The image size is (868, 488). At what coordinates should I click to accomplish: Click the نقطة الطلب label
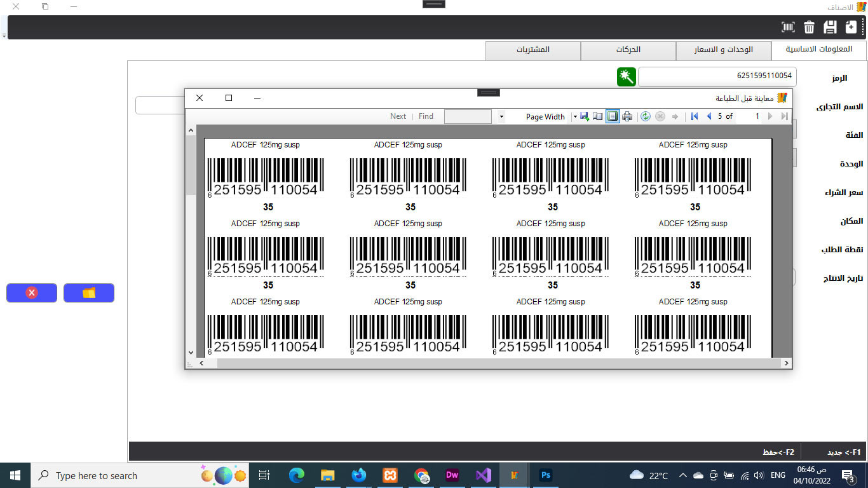[x=842, y=250]
